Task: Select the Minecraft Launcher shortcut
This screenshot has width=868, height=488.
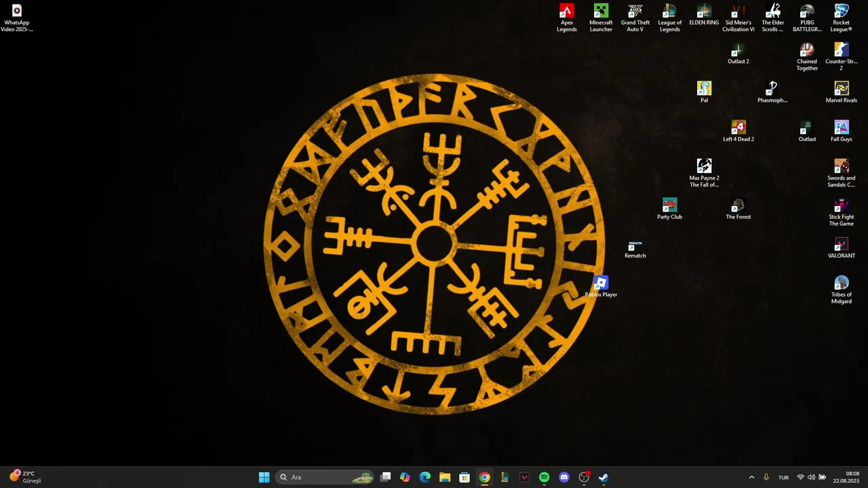Action: (x=601, y=18)
